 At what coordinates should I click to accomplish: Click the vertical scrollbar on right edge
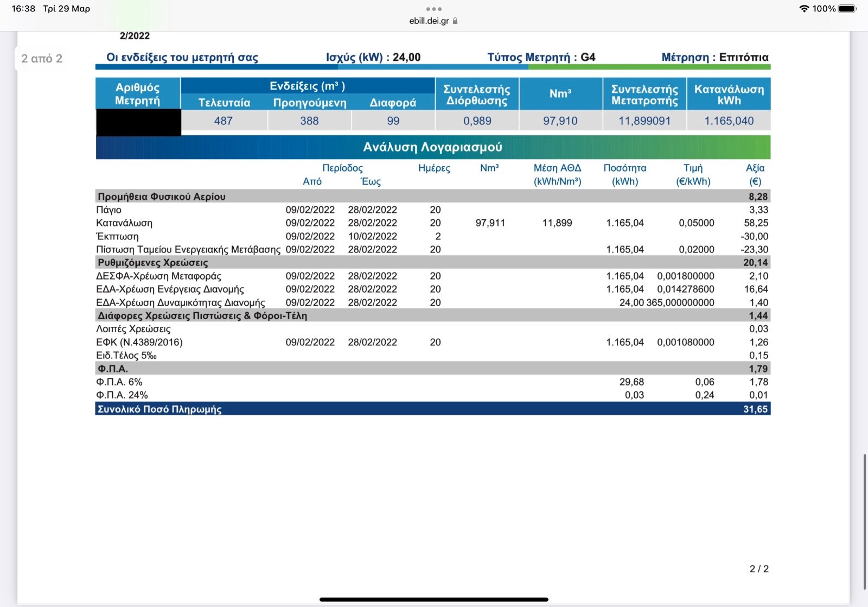click(865, 521)
